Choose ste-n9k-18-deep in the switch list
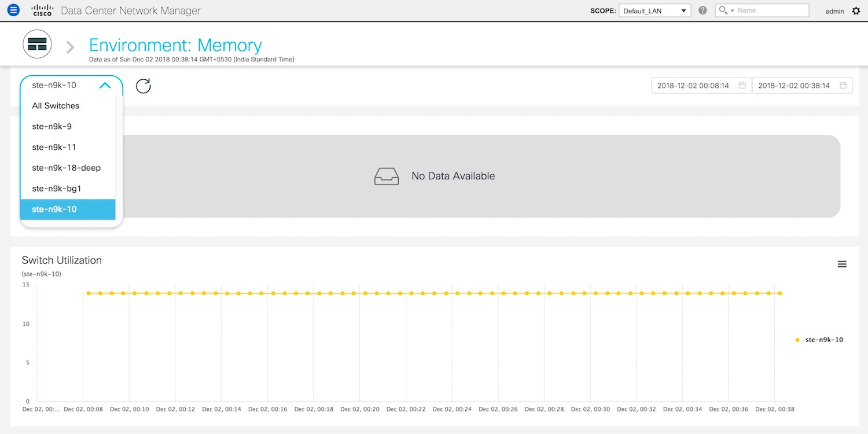This screenshot has height=434, width=868. [66, 168]
